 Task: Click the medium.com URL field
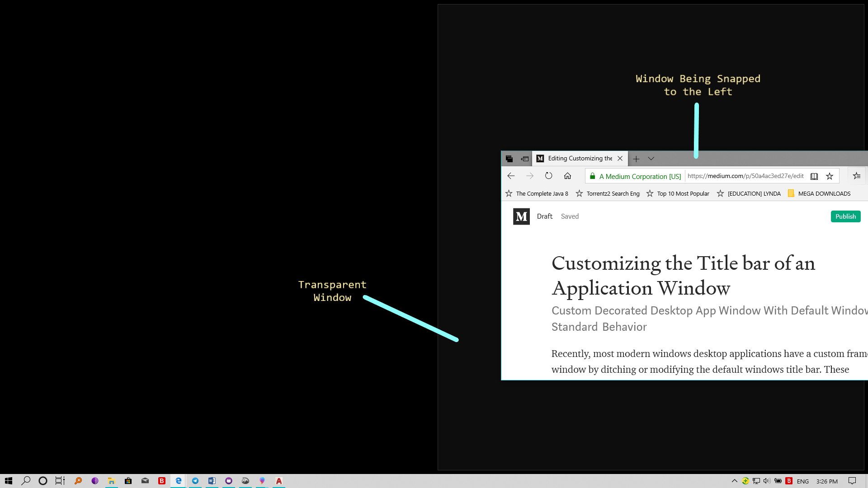(745, 176)
